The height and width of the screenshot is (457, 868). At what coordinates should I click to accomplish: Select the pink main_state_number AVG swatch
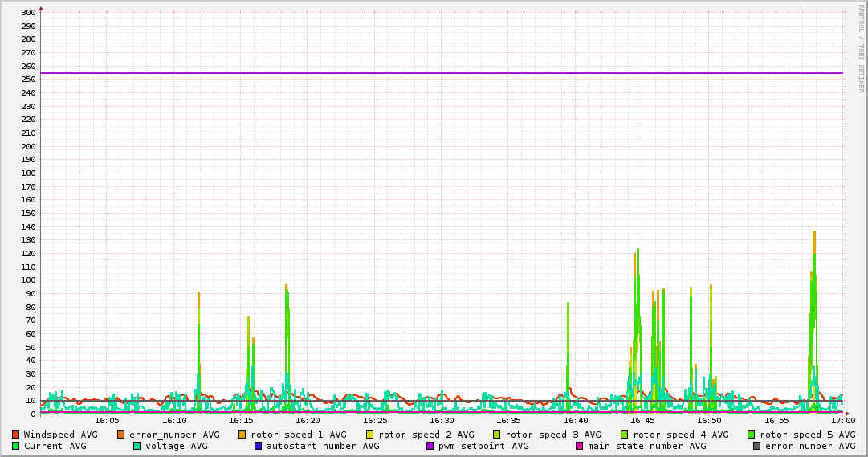click(x=579, y=446)
